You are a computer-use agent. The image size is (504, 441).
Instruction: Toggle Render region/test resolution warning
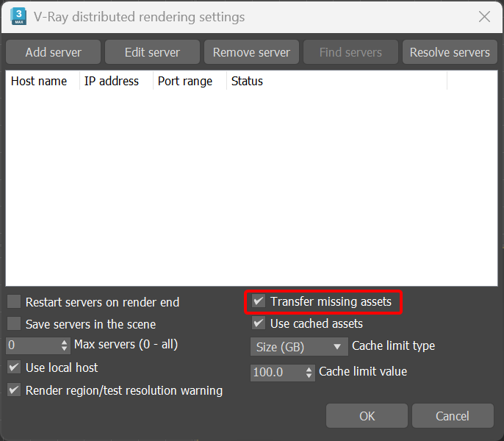(x=14, y=390)
